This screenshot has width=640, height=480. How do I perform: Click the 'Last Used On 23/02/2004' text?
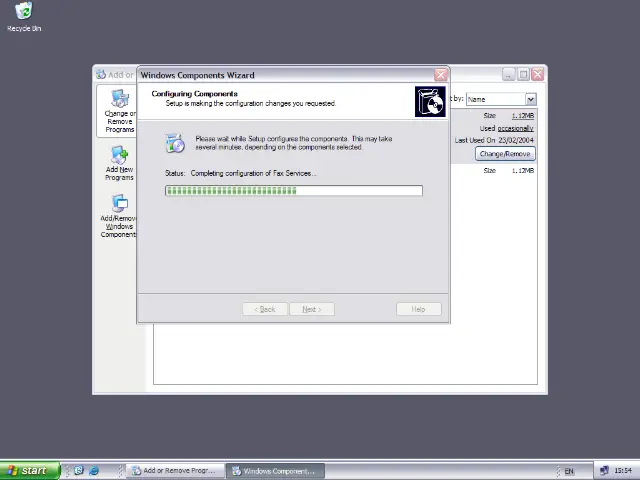click(494, 140)
